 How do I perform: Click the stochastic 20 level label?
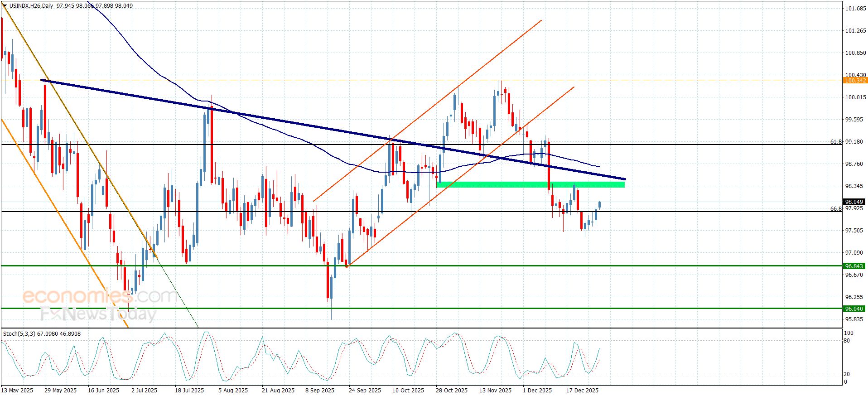point(847,374)
